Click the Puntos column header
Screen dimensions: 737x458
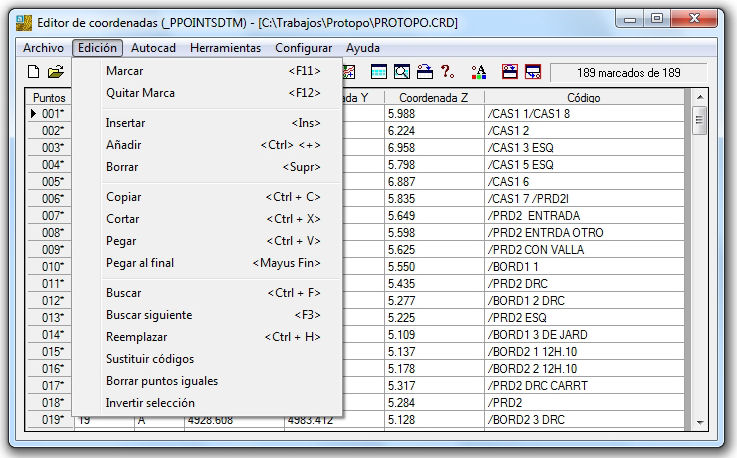pos(49,98)
